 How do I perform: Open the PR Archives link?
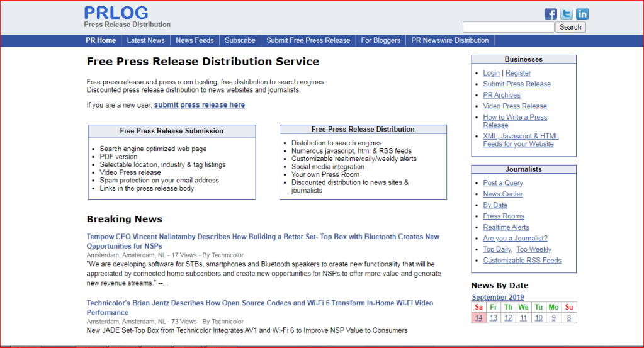coord(502,95)
